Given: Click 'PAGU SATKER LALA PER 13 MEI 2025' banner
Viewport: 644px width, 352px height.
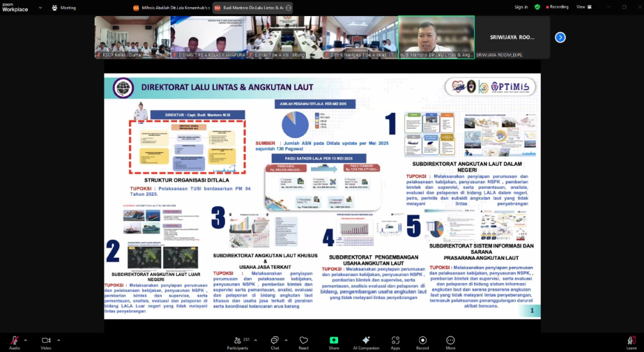Looking at the screenshot, I should click(319, 159).
